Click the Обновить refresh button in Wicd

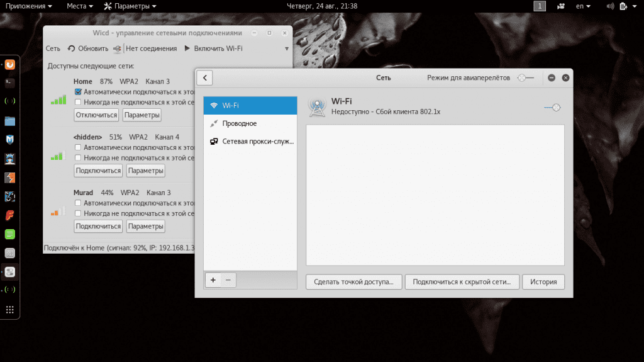(88, 48)
